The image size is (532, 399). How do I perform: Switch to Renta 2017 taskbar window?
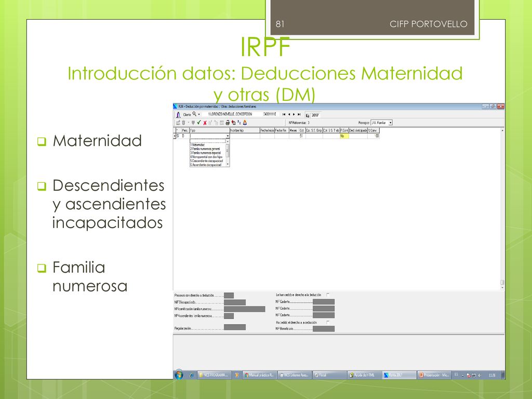click(x=399, y=375)
